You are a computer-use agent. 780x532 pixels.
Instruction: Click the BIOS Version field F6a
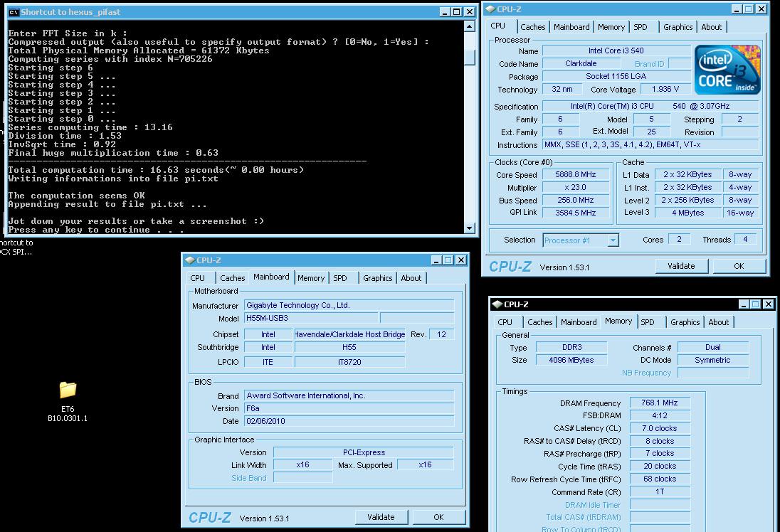[x=349, y=408]
